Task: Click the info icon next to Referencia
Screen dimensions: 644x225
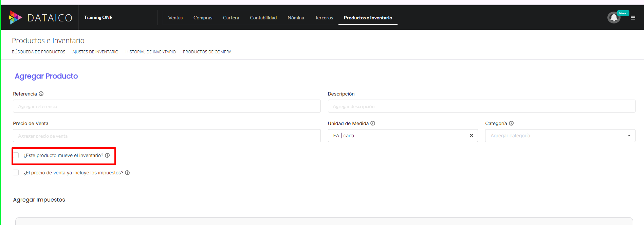Action: 41,94
